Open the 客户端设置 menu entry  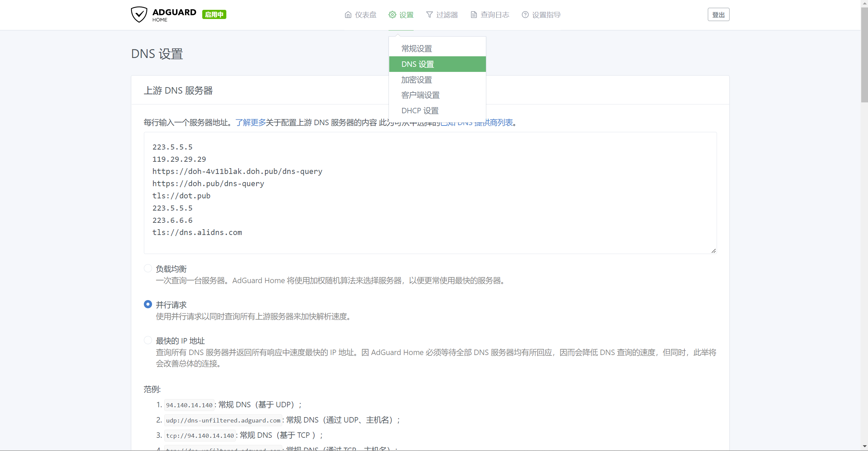point(420,95)
